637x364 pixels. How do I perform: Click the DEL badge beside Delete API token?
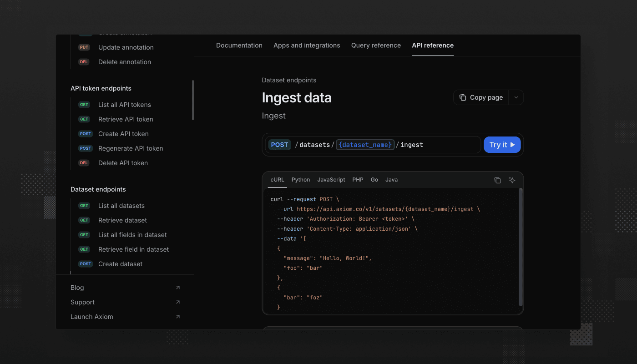pos(84,162)
